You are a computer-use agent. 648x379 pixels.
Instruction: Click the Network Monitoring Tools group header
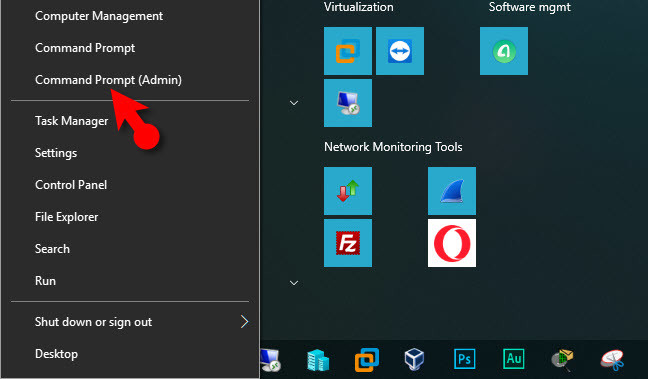[393, 147]
